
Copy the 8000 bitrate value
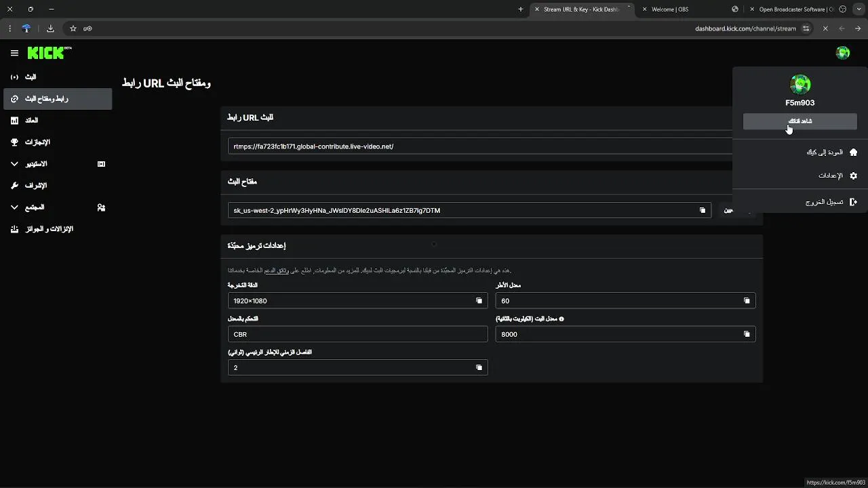point(747,334)
